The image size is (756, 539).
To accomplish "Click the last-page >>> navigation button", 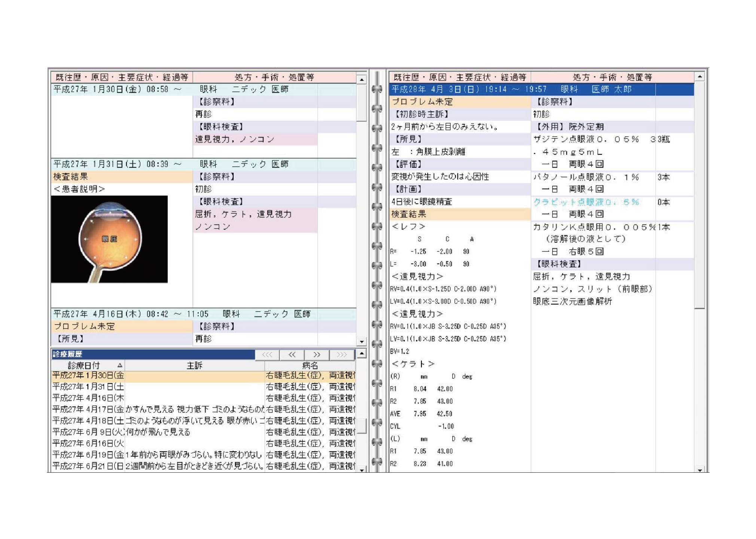I will click(342, 354).
